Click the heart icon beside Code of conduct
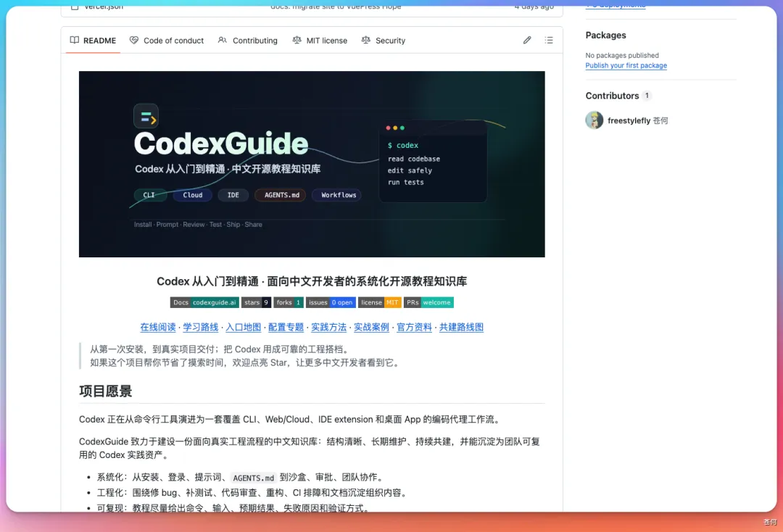This screenshot has height=532, width=783. [134, 40]
